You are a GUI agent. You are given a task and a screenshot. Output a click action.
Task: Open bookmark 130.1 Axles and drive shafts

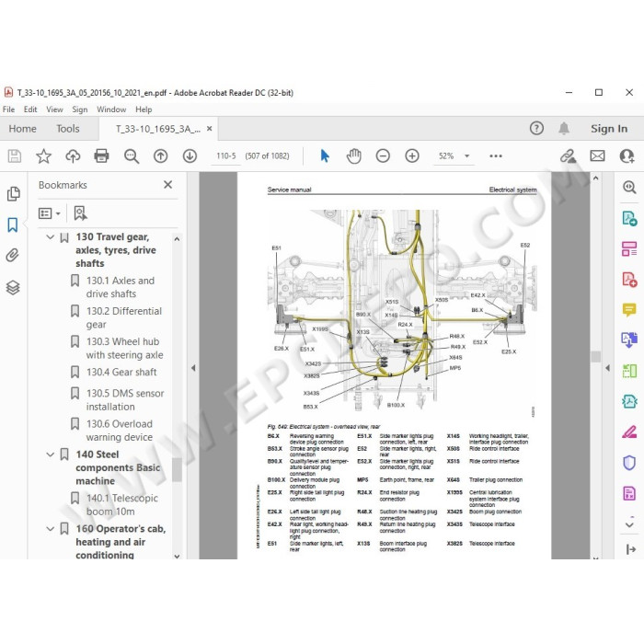pos(120,287)
